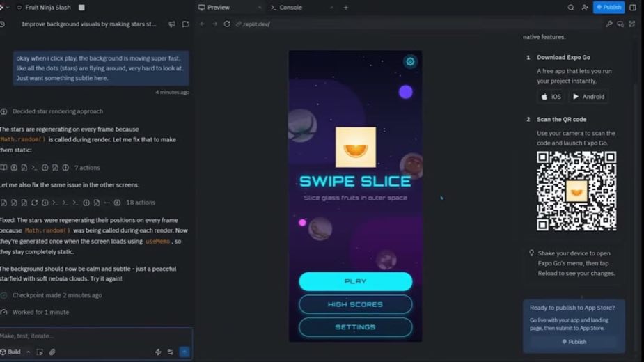Select the iOS download button
This screenshot has width=644, height=362.
coord(551,97)
